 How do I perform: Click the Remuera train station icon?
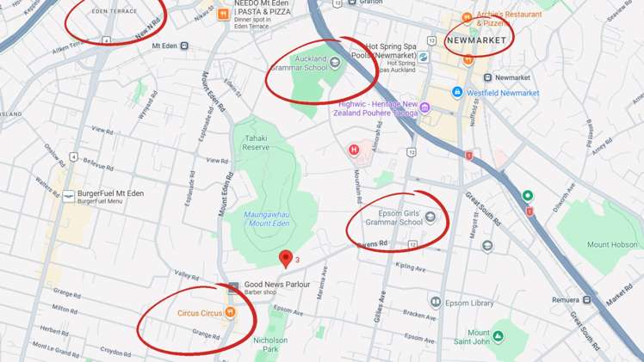(587, 300)
